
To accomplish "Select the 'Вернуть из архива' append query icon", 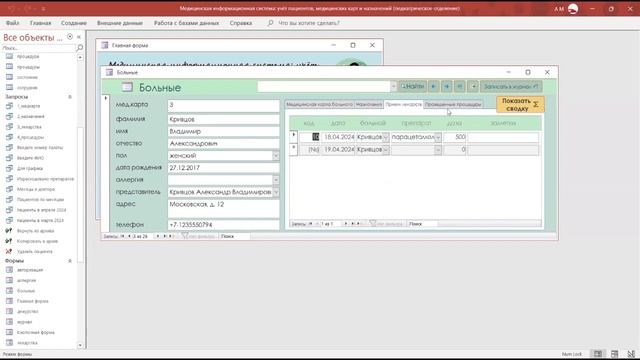I will coord(9,231).
